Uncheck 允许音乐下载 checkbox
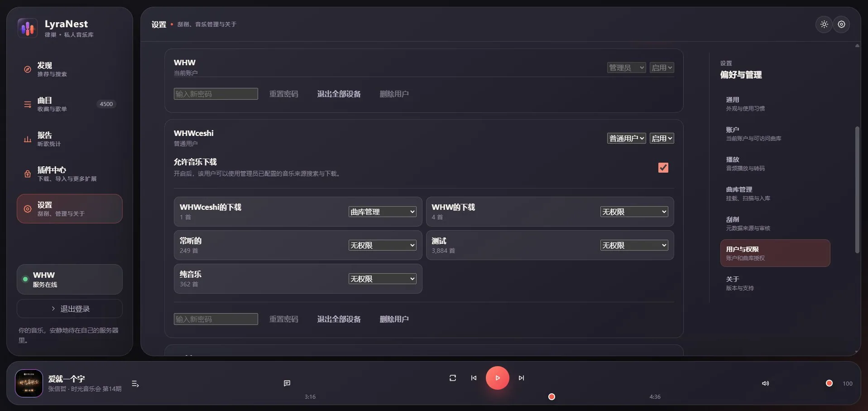Viewport: 868px width, 411px height. pyautogui.click(x=663, y=168)
